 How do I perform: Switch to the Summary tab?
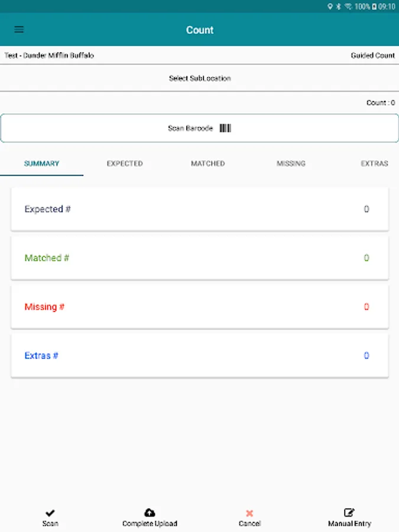[x=41, y=164]
